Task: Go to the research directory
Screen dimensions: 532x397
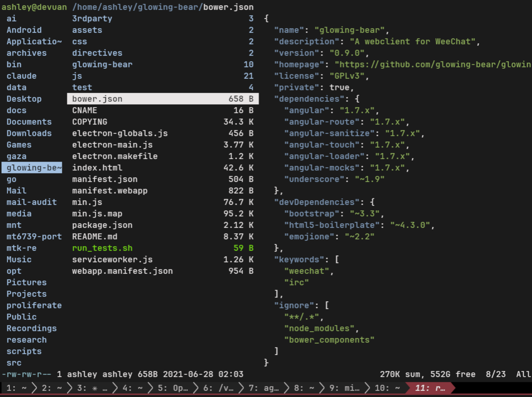Action: click(27, 340)
